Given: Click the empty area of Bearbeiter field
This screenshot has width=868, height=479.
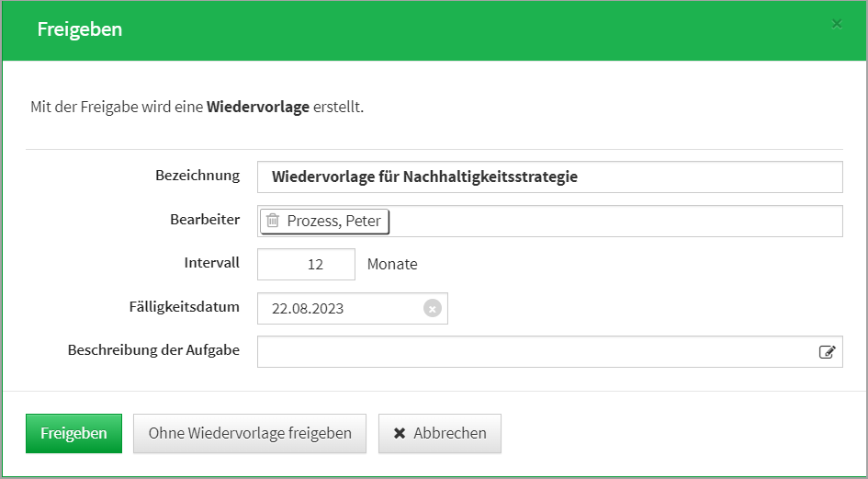Looking at the screenshot, I should 615,221.
